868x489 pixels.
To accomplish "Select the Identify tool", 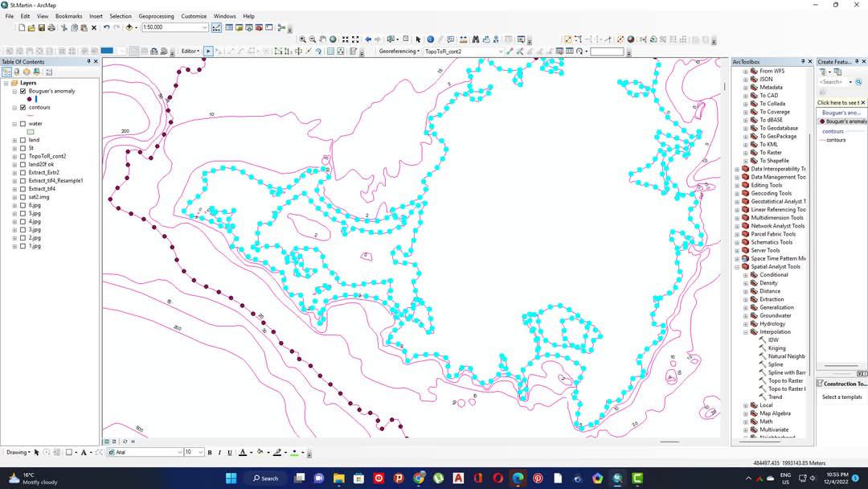I will click(430, 39).
